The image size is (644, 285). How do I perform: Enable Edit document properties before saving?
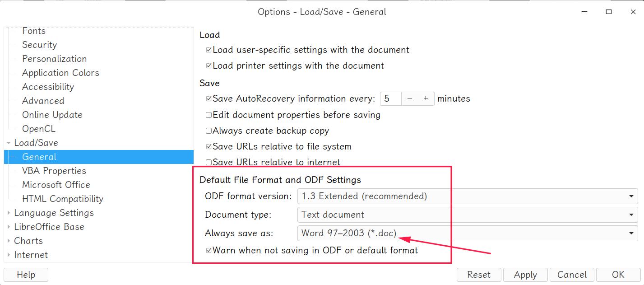coord(208,115)
